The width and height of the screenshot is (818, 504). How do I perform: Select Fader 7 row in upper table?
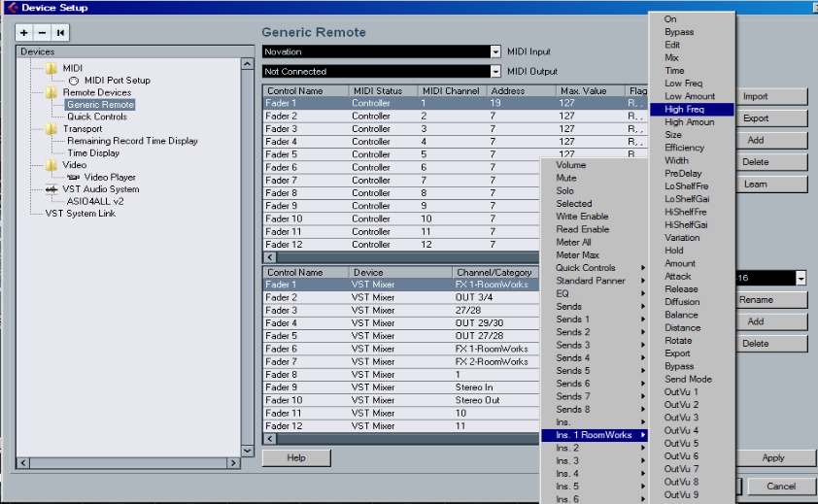tap(400, 180)
